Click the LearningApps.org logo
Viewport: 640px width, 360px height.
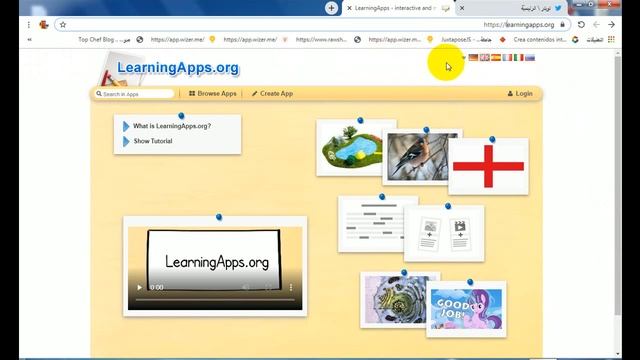[x=178, y=68]
